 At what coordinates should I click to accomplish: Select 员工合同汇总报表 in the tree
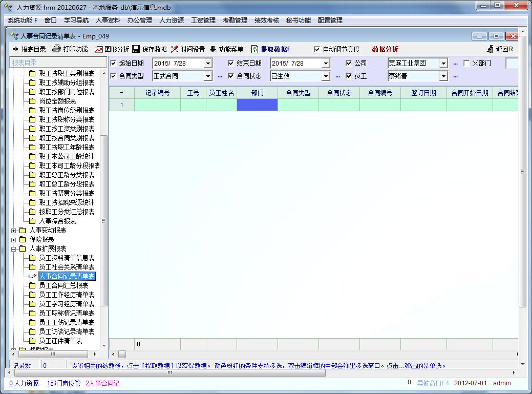point(63,285)
